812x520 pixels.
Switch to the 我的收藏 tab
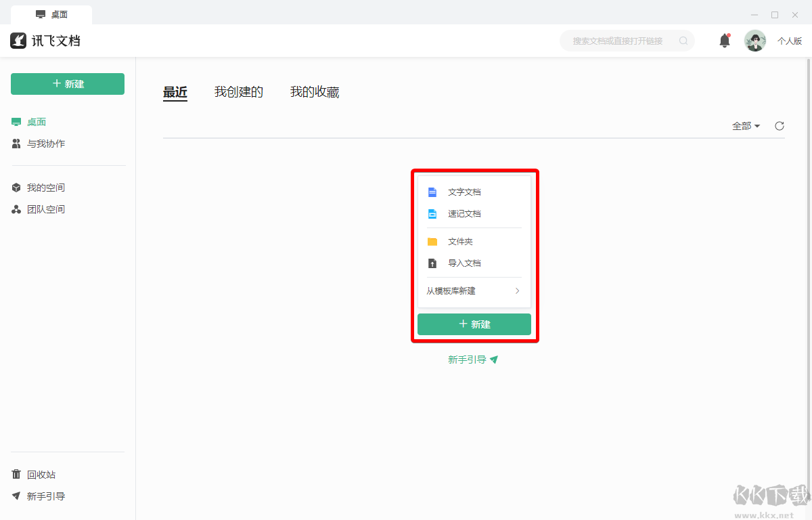315,92
